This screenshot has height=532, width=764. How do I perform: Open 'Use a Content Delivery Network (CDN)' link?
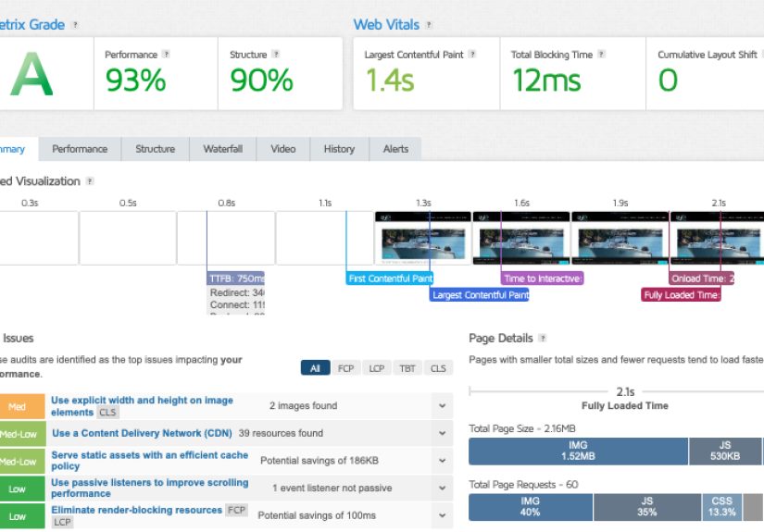[142, 433]
